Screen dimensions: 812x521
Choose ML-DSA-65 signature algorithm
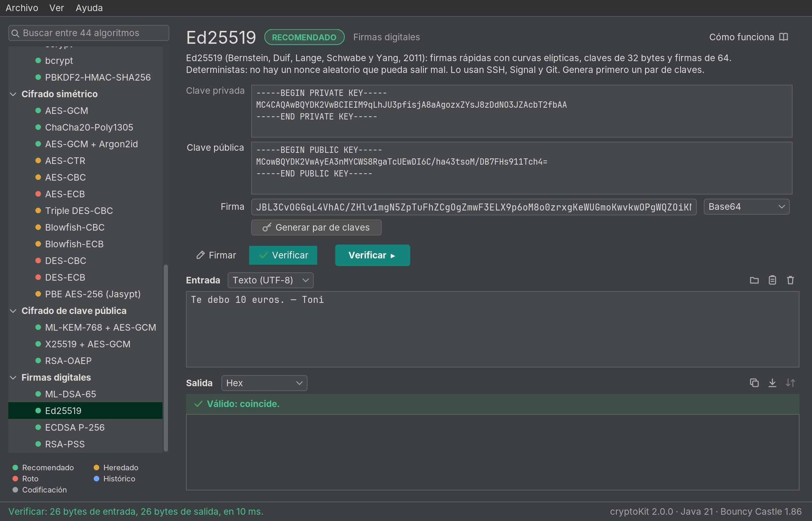(x=85, y=394)
